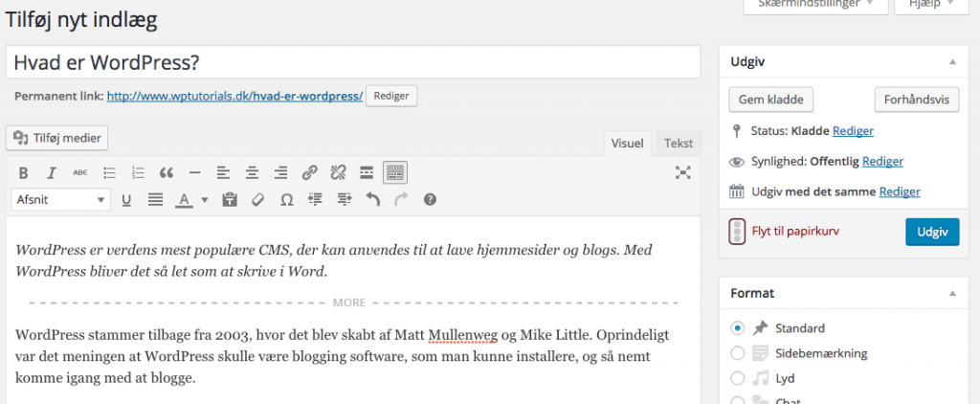This screenshot has height=404, width=980.
Task: Edit the Status: Kladde setting
Action: coord(853,131)
